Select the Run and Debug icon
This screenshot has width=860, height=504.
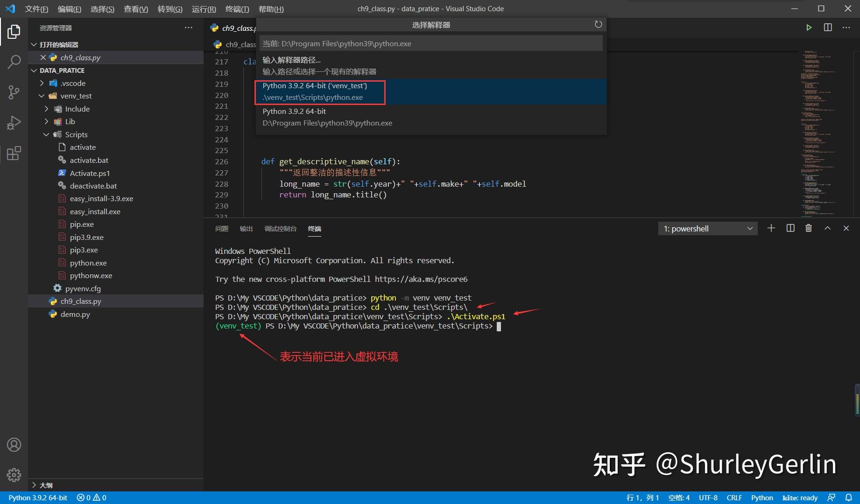14,122
